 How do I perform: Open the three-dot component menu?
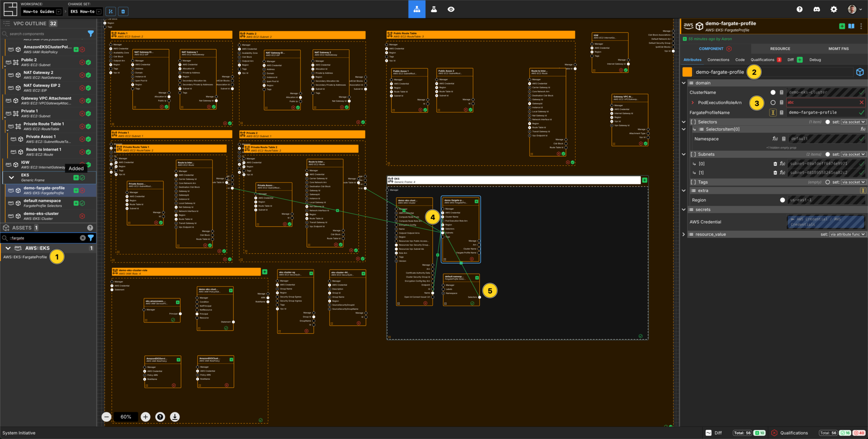coord(861,26)
